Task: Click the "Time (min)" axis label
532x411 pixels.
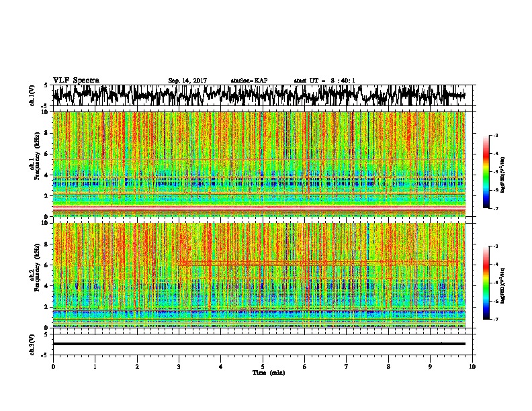Action: (x=269, y=373)
